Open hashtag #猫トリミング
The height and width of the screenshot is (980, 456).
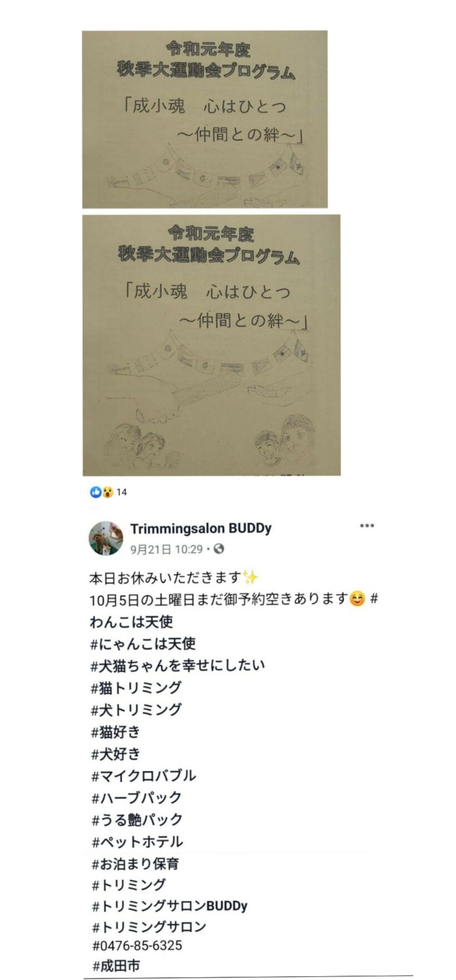[136, 687]
